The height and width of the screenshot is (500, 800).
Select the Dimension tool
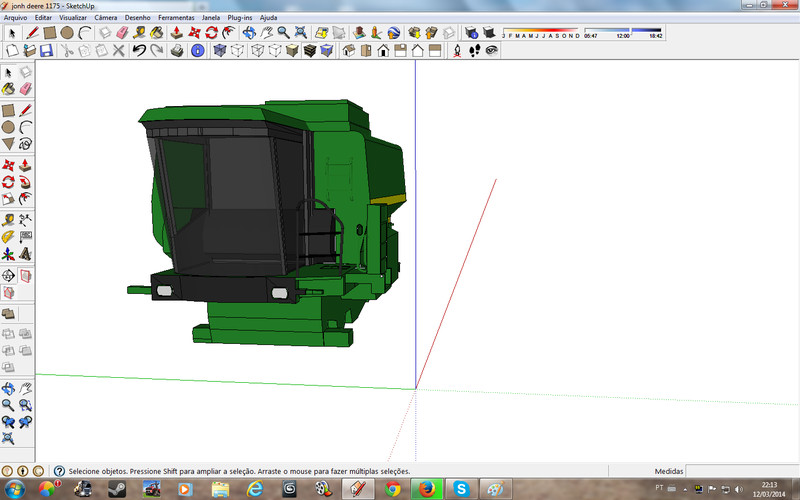coord(26,220)
